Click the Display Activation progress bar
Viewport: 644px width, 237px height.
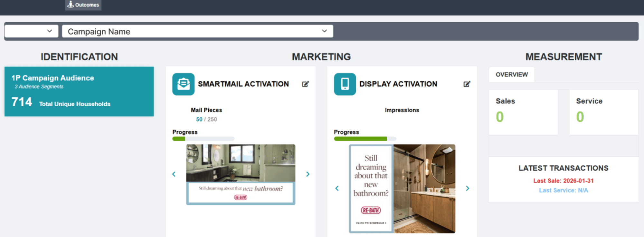[x=365, y=139]
